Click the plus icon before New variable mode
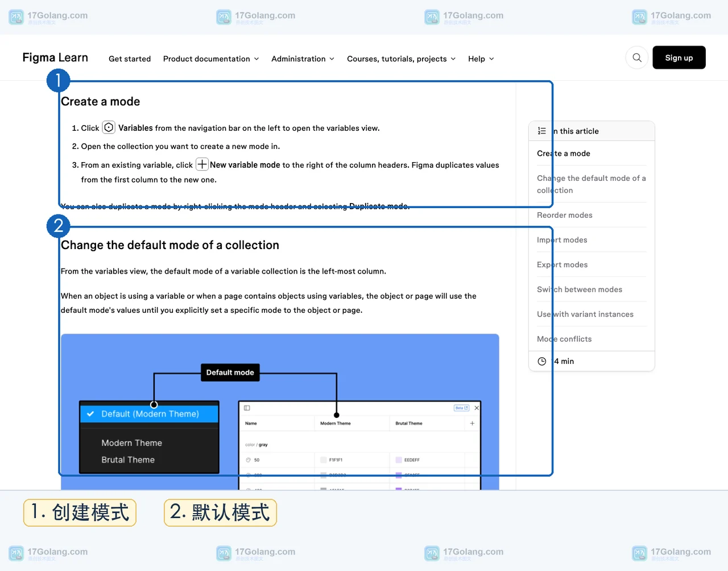The image size is (728, 571). coord(202,164)
